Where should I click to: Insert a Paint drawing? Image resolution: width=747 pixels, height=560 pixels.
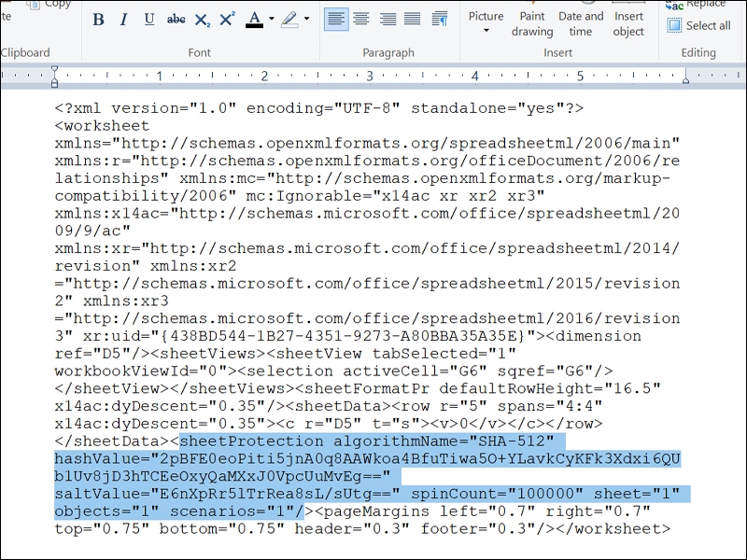tap(532, 24)
